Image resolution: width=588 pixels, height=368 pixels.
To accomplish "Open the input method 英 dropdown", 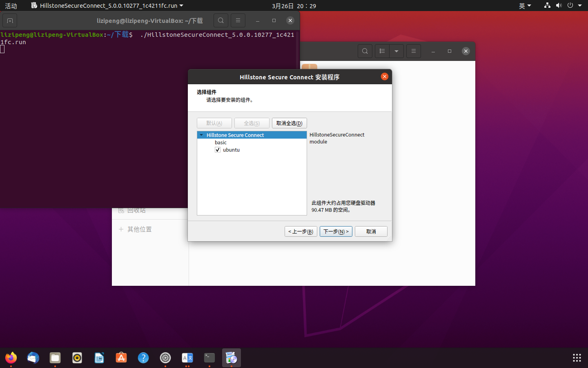I will [525, 6].
